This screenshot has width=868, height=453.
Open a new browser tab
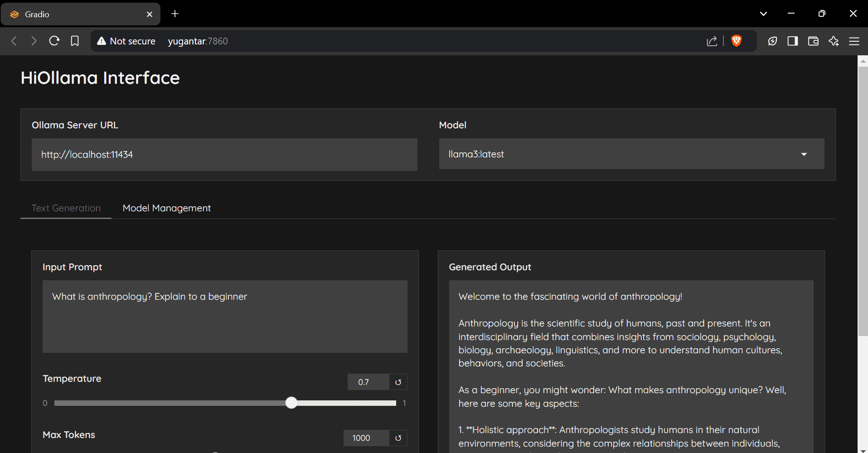click(175, 14)
